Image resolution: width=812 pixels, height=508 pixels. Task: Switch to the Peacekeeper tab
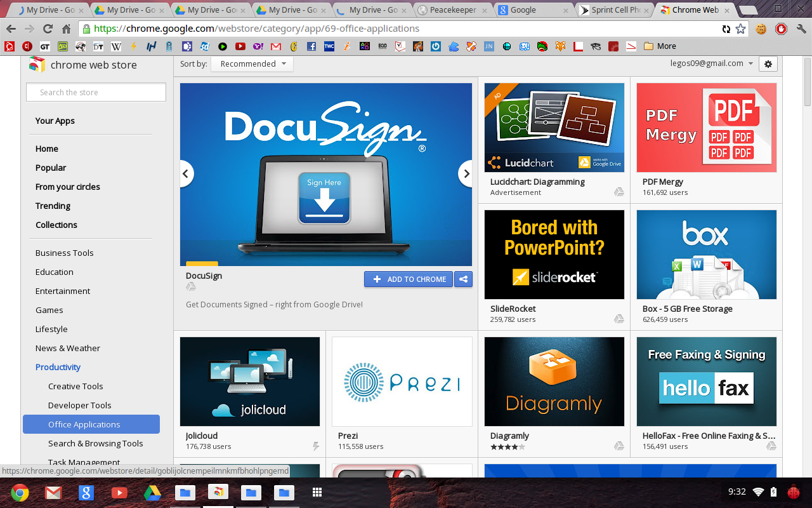point(452,10)
